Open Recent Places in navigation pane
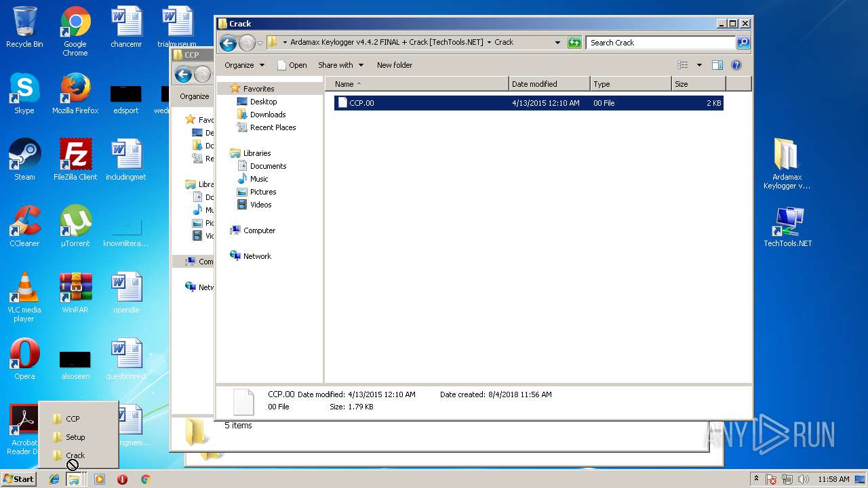This screenshot has width=868, height=488. point(273,127)
